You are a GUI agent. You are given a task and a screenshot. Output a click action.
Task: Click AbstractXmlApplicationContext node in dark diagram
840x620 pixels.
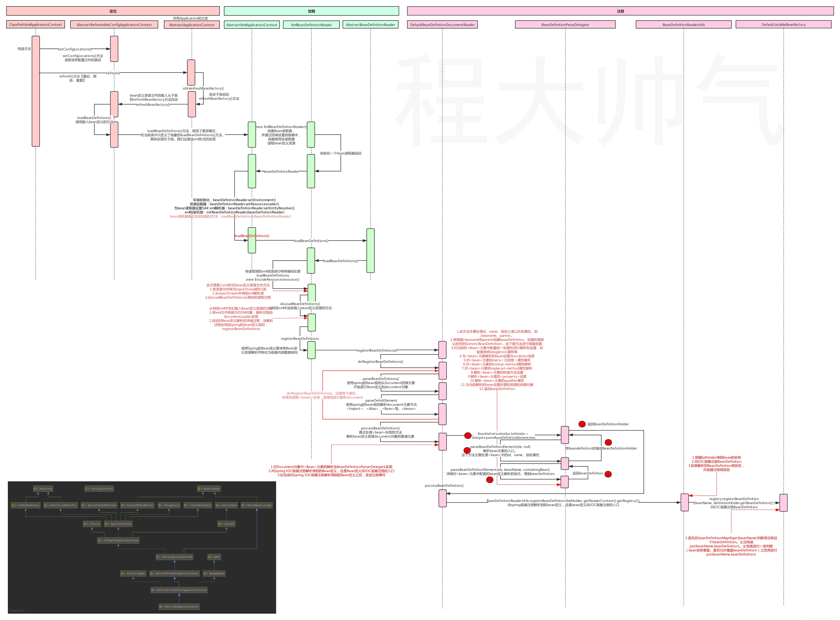click(179, 607)
